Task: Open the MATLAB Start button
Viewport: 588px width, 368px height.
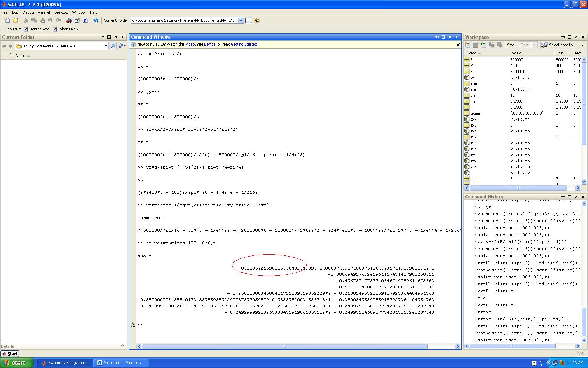Action: (10, 354)
